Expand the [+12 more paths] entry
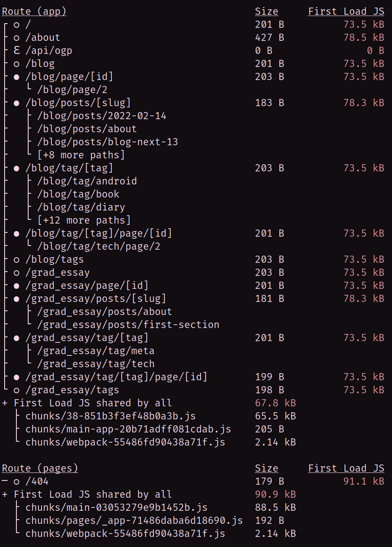Screen dimensions: 392x547 click(x=84, y=220)
